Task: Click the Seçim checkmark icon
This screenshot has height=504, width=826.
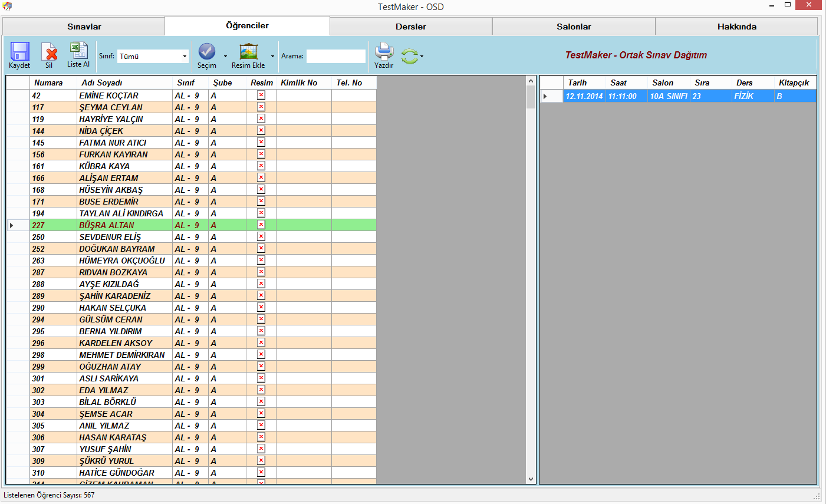Action: [x=206, y=51]
